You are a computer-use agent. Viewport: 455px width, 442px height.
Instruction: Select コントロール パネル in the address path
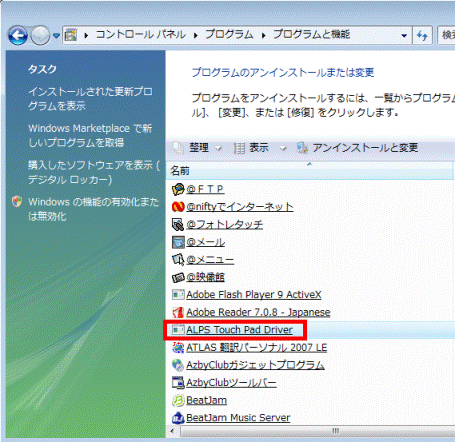141,34
